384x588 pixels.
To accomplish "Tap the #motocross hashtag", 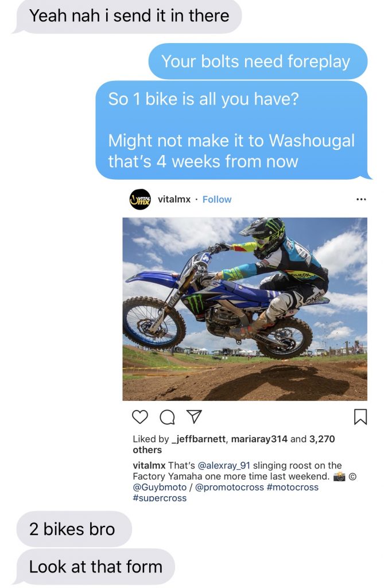I will click(293, 487).
